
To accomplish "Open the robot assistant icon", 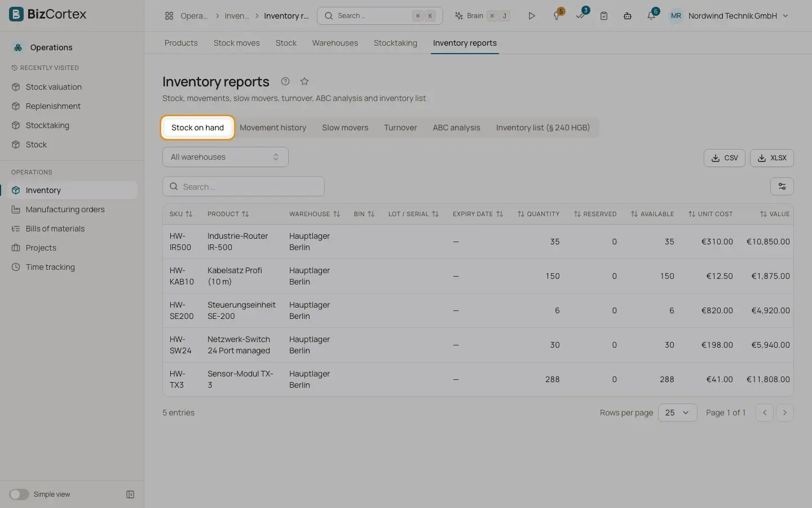I will [x=628, y=16].
